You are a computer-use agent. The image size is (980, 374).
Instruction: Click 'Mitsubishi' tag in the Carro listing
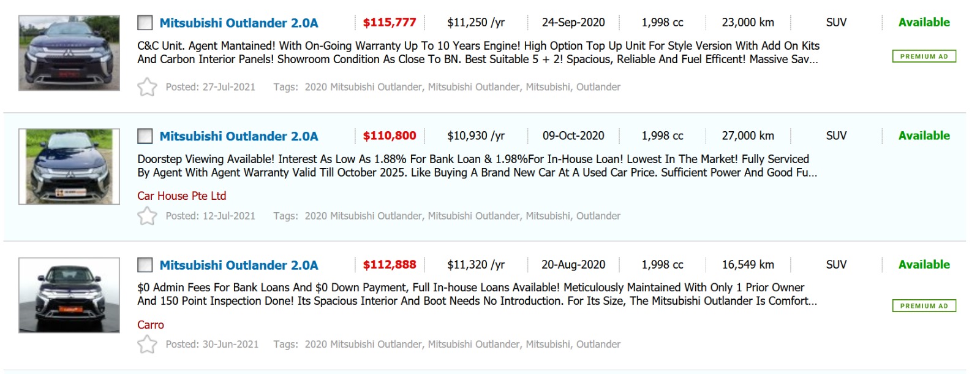[x=548, y=345]
